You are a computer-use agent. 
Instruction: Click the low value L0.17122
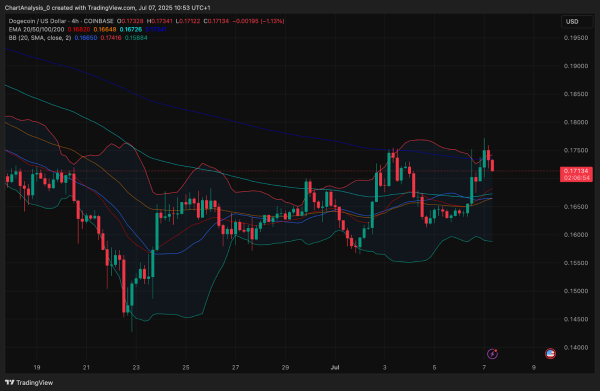(188, 21)
